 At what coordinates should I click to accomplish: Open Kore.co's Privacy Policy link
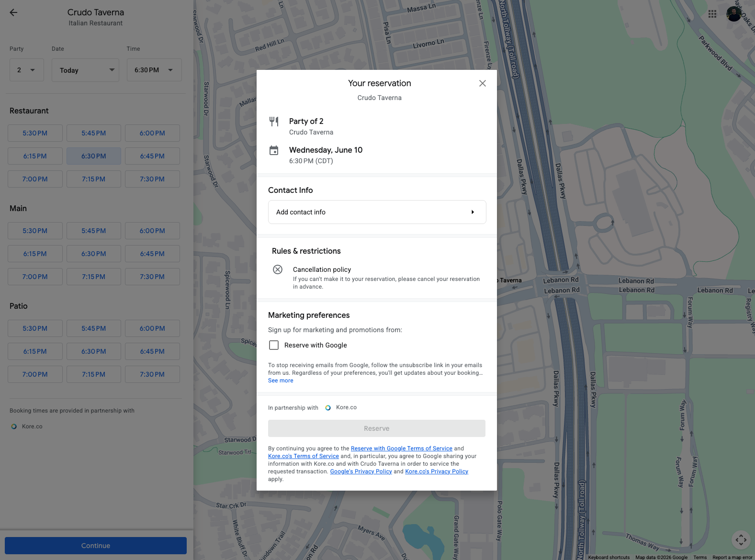click(437, 471)
